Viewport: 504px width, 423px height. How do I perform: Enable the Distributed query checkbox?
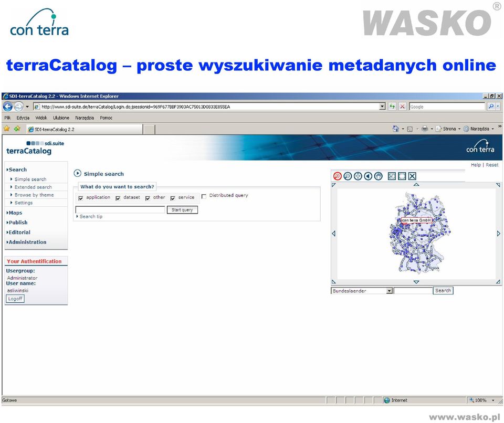click(204, 196)
